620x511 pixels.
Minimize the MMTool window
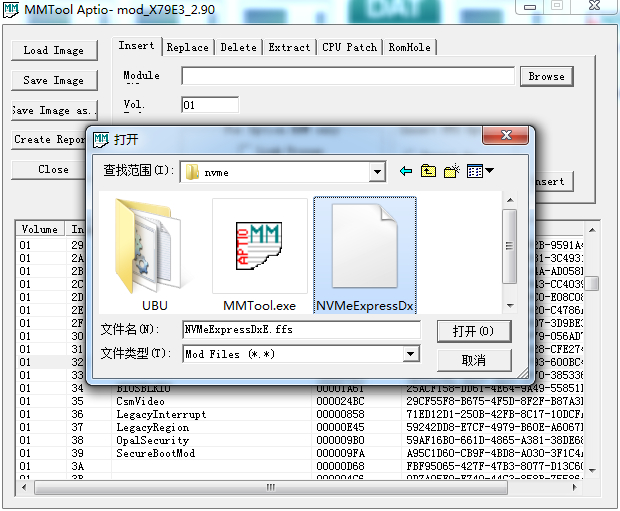coord(530,7)
